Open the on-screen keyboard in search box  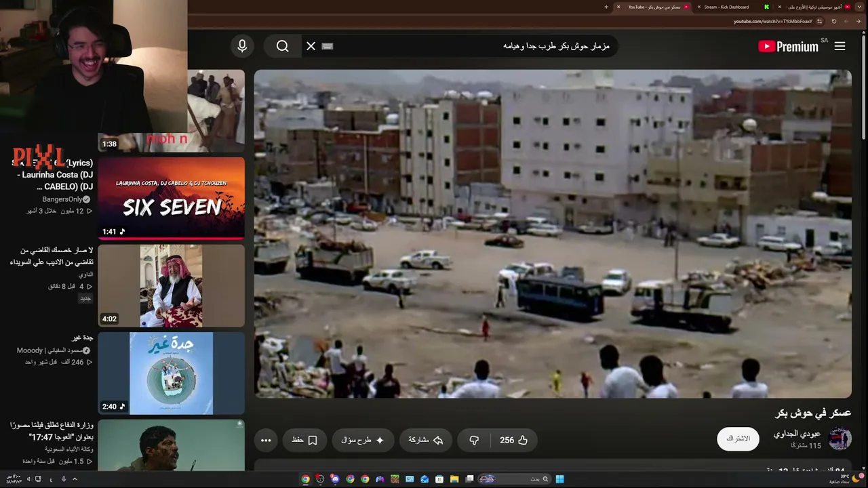[328, 46]
